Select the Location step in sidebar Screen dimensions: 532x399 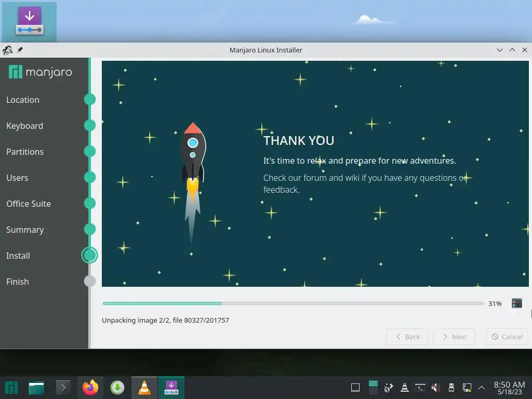pyautogui.click(x=23, y=100)
